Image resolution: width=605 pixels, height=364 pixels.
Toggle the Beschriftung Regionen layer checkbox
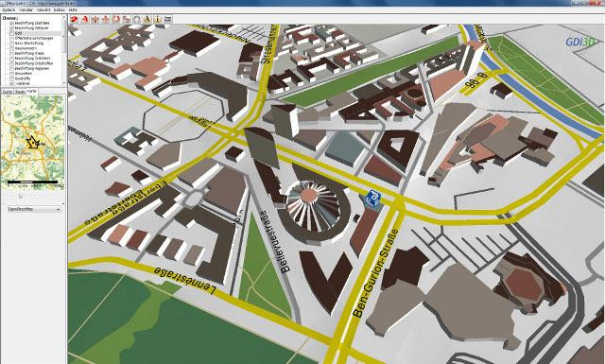coord(11,68)
